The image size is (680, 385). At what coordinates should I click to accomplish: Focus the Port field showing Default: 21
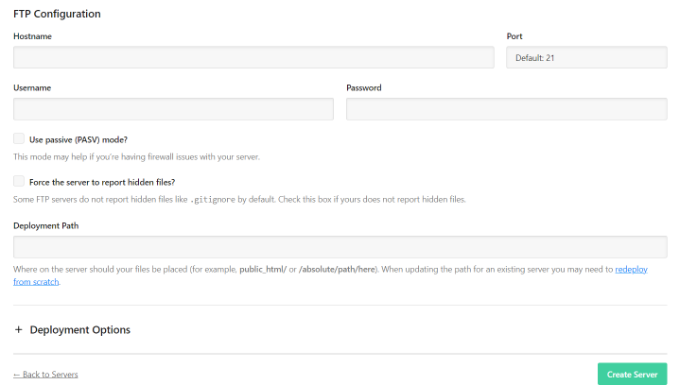point(587,57)
